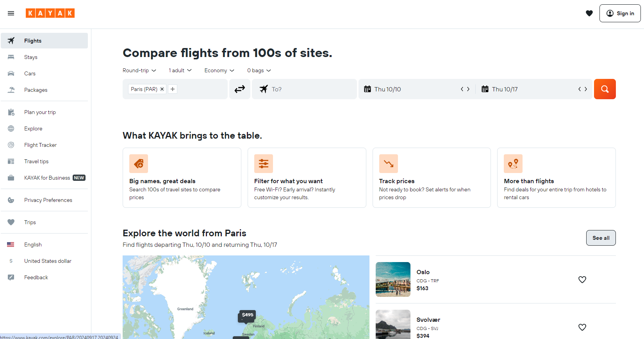The height and width of the screenshot is (339, 644).
Task: Click the Flight Tracker radar icon
Action: point(11,145)
